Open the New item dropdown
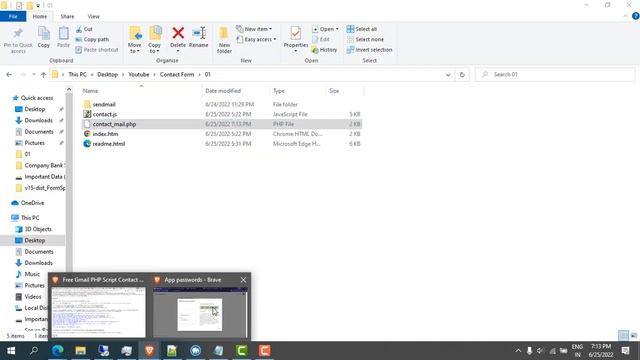The height and width of the screenshot is (360, 640). (x=254, y=29)
